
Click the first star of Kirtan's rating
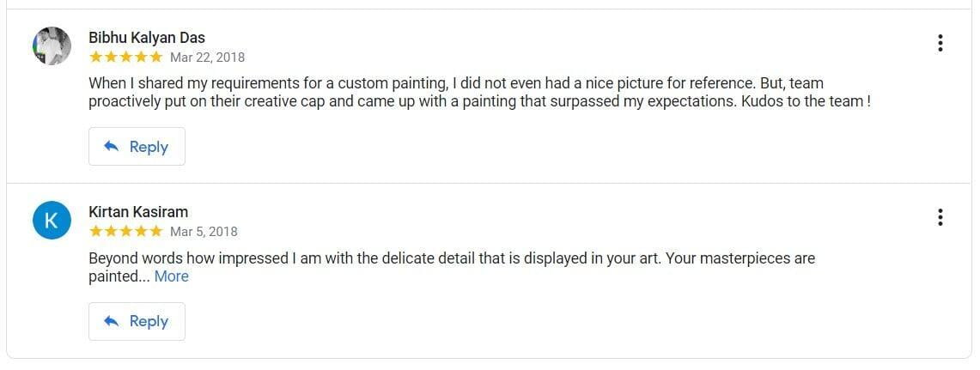tap(95, 232)
